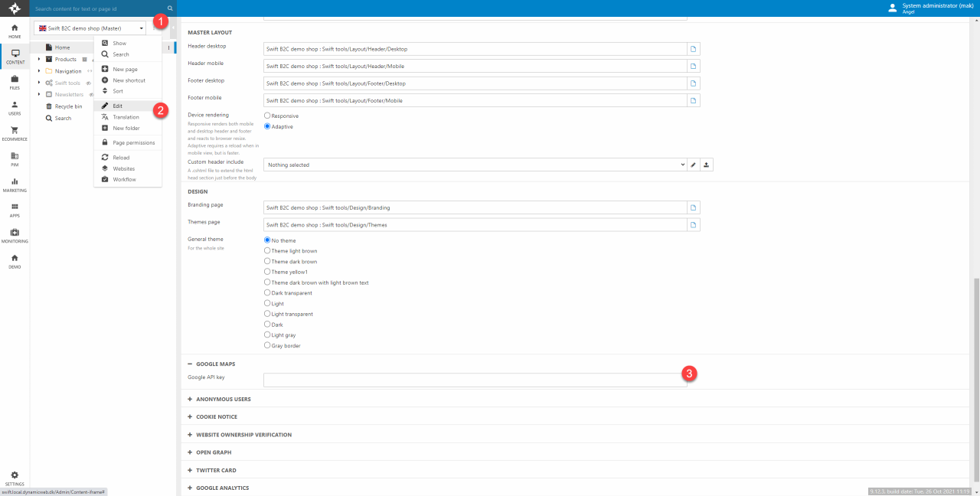Click the Google API key input field
980x496 pixels.
click(x=475, y=380)
